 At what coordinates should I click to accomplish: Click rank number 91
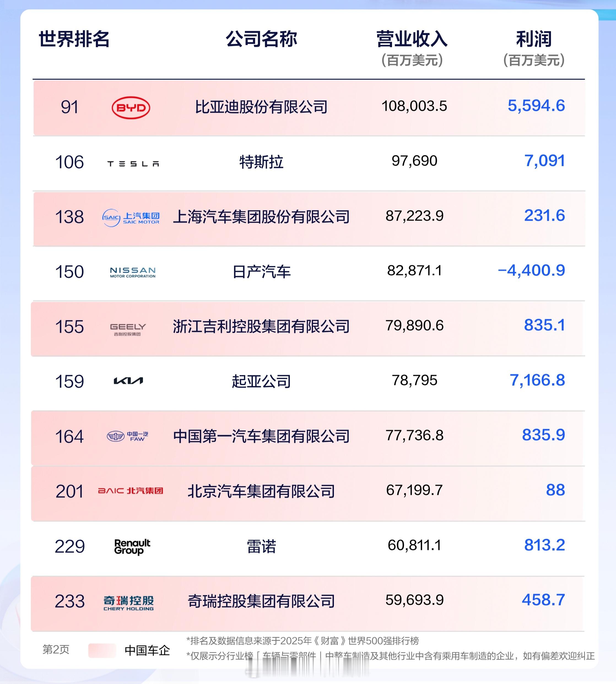pyautogui.click(x=69, y=107)
